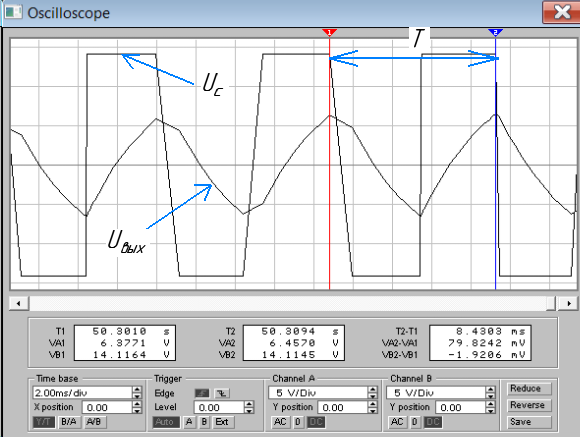Set Channel B coupling to AC

(x=397, y=422)
